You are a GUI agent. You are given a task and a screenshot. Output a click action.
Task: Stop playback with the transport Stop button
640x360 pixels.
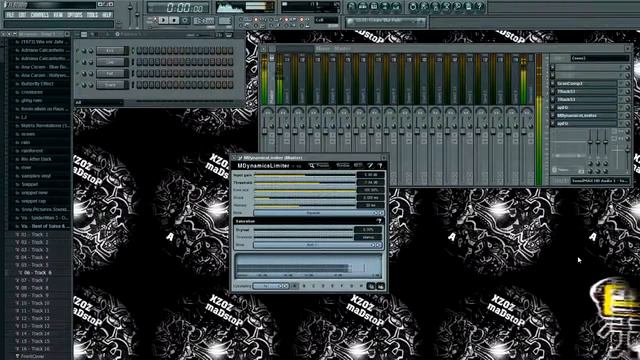pos(174,20)
